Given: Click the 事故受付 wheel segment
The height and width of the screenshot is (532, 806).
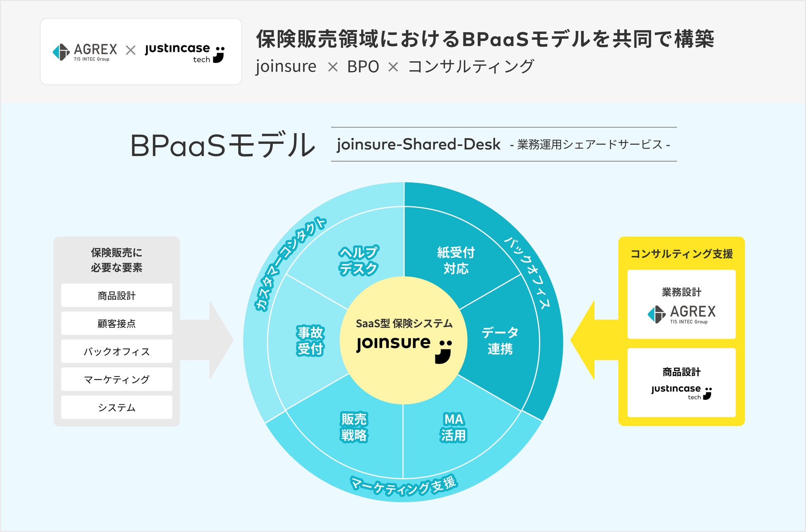Looking at the screenshot, I should [310, 341].
